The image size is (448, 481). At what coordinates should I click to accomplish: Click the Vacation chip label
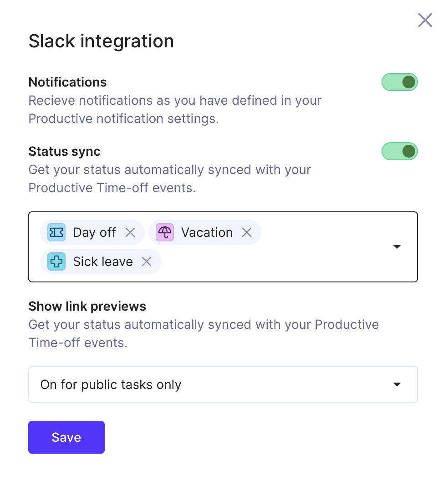[x=207, y=232]
